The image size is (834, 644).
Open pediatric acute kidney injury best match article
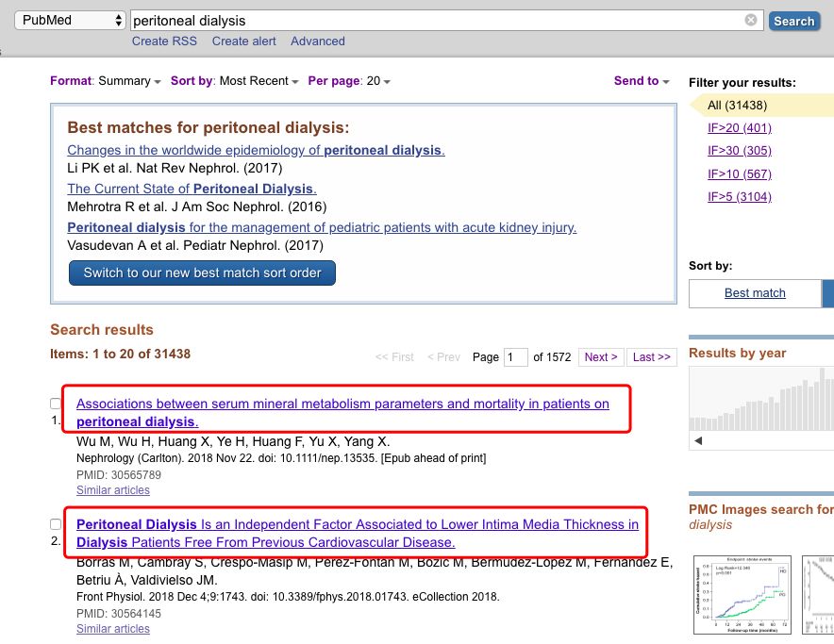322,227
